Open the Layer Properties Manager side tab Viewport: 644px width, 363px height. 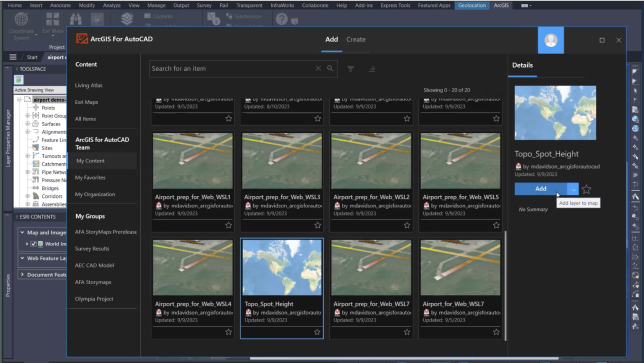pos(8,138)
